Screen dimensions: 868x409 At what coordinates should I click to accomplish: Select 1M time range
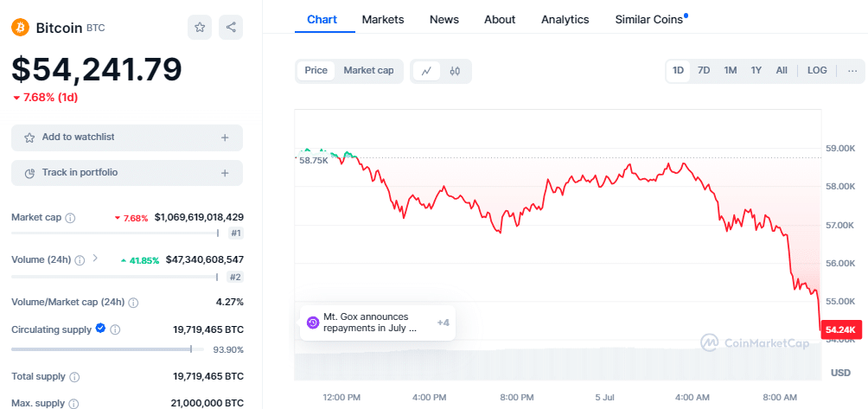click(731, 71)
